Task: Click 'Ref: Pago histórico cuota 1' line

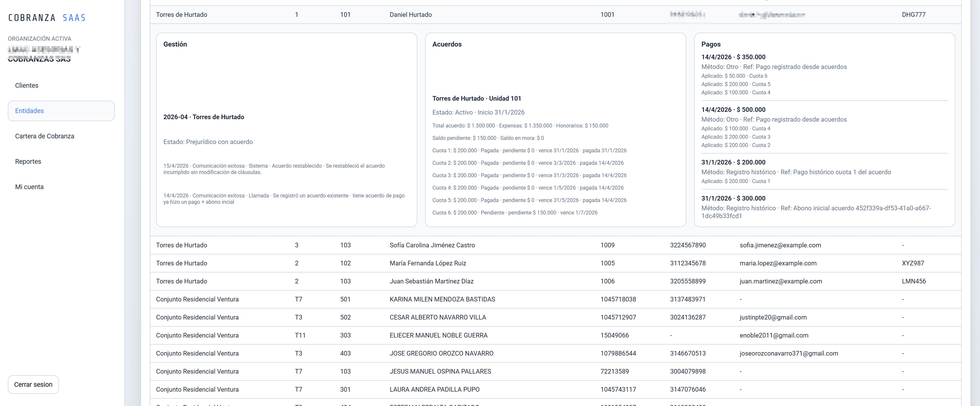Action: click(796, 172)
